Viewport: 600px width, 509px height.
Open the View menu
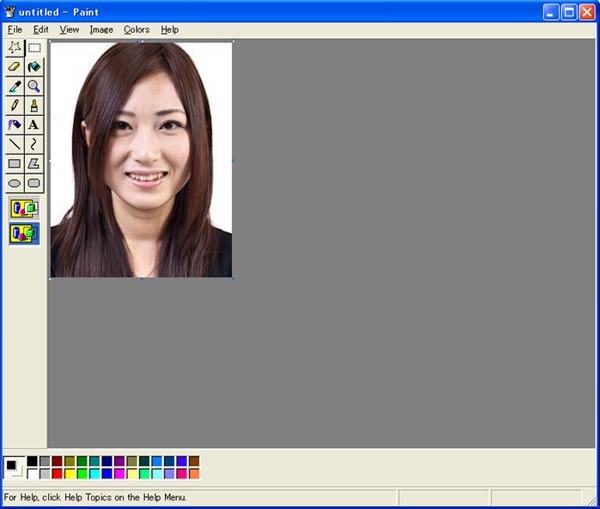(x=69, y=30)
